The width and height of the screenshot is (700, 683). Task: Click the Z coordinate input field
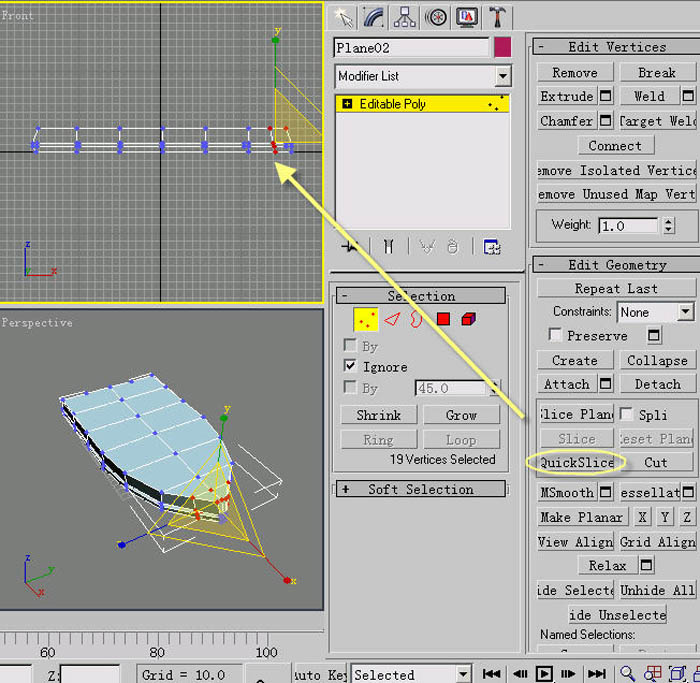[90, 674]
